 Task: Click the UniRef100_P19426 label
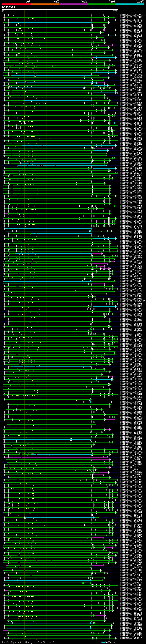[x=131, y=349]
